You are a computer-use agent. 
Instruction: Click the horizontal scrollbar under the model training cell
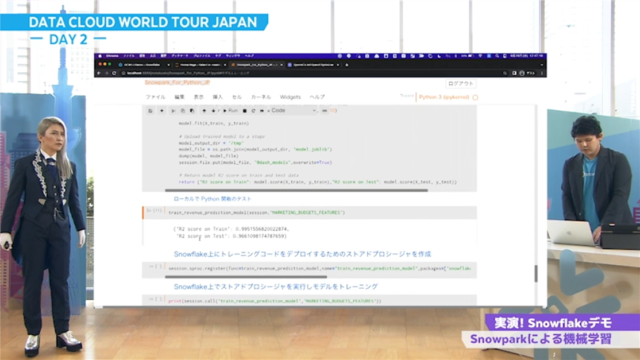[x=296, y=190]
